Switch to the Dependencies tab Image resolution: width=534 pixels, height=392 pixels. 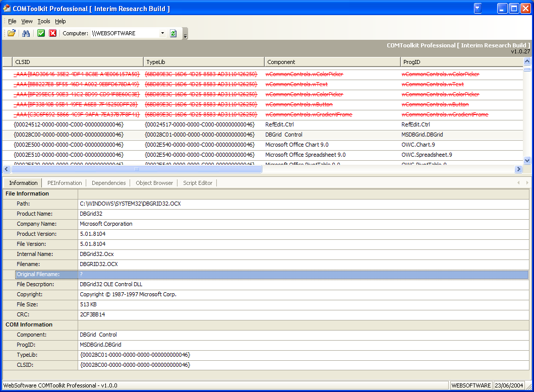[108, 183]
